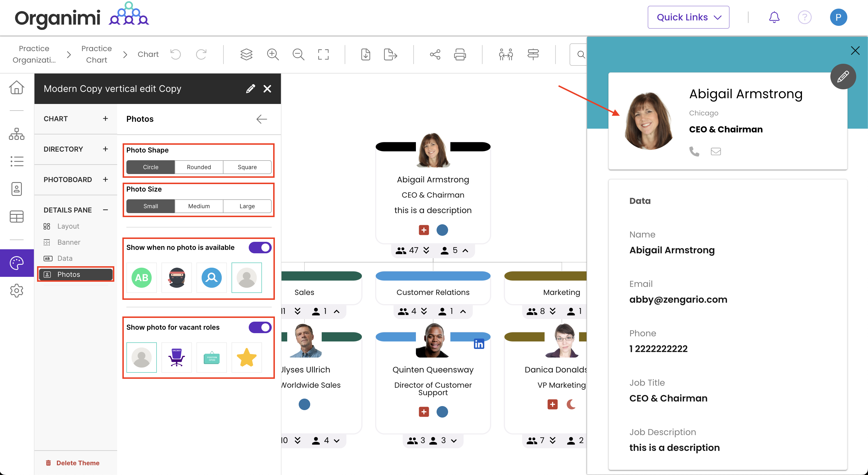Expand the DIRECTORY section

pyautogui.click(x=105, y=149)
